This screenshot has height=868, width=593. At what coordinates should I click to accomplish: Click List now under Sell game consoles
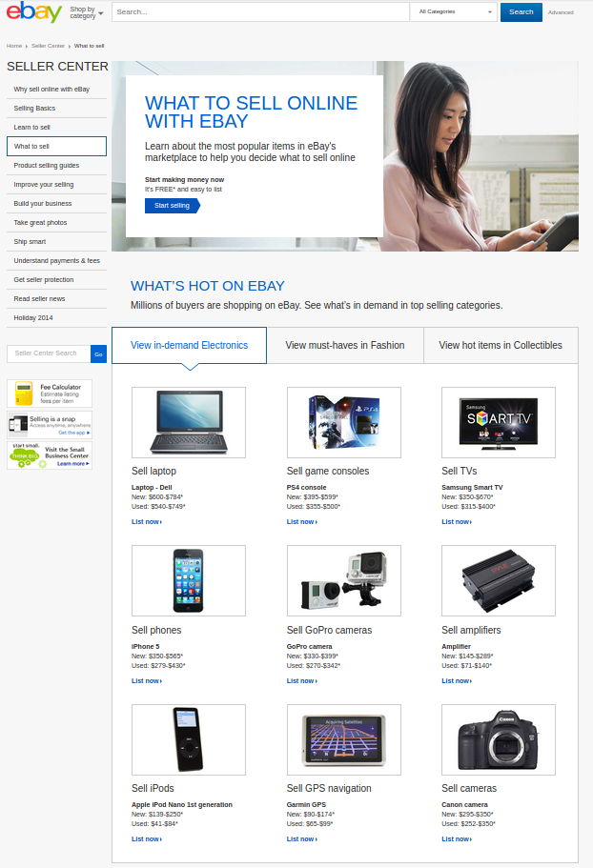tap(302, 522)
